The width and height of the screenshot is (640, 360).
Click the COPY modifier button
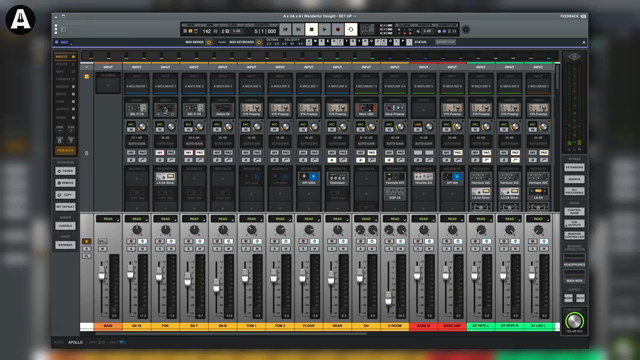pyautogui.click(x=65, y=195)
